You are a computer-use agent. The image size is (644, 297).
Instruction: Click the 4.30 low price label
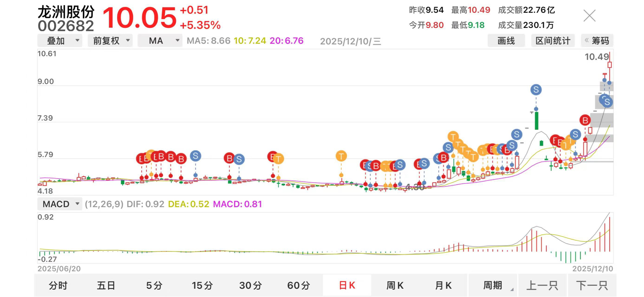click(x=415, y=187)
